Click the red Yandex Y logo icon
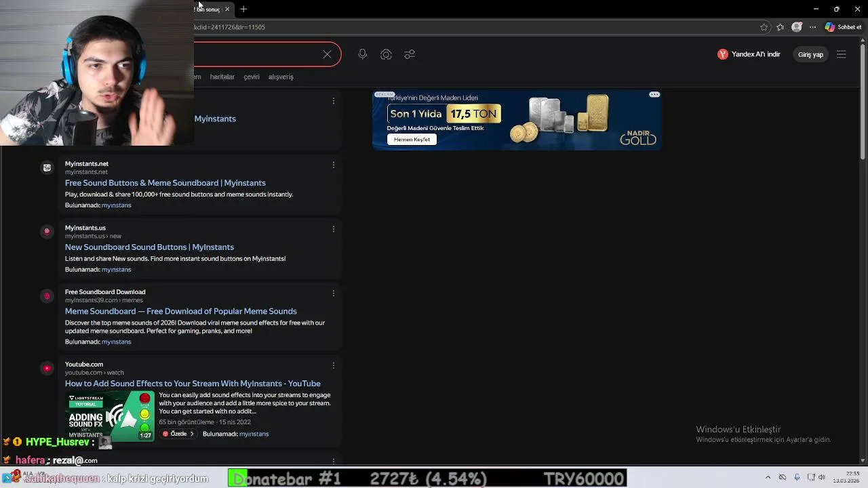Viewport: 868px width, 488px height. click(x=723, y=54)
